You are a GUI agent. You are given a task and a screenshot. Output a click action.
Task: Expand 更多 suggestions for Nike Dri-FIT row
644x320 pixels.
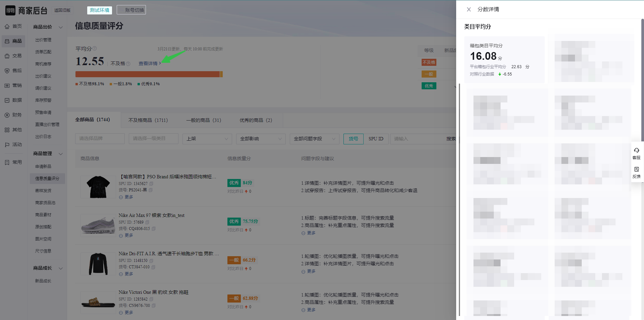pos(309,271)
